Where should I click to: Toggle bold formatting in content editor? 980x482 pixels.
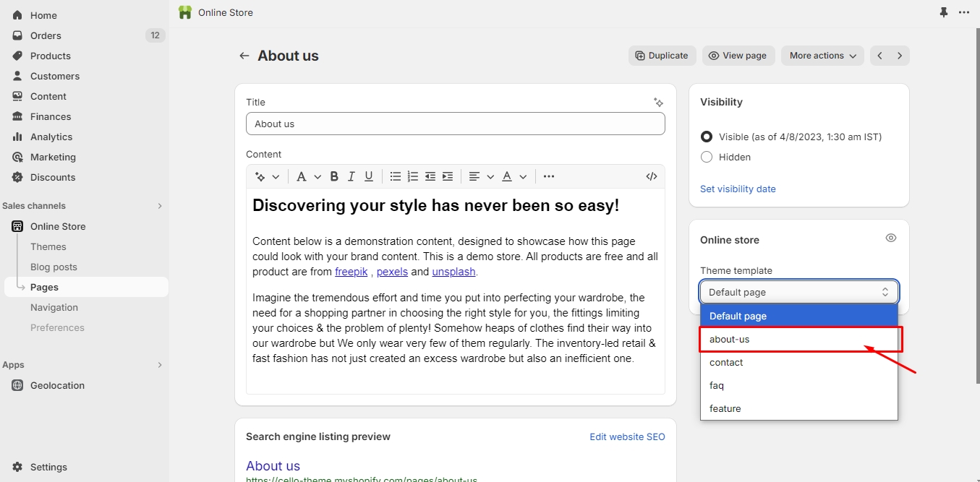click(334, 176)
